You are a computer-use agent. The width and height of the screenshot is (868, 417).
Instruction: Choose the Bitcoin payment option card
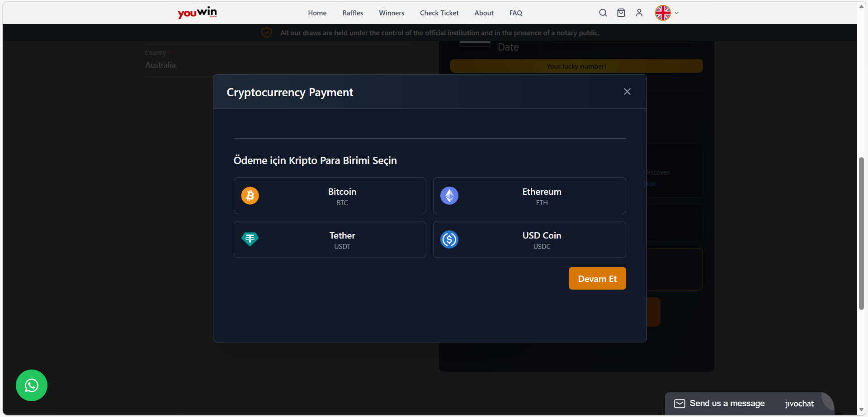330,196
